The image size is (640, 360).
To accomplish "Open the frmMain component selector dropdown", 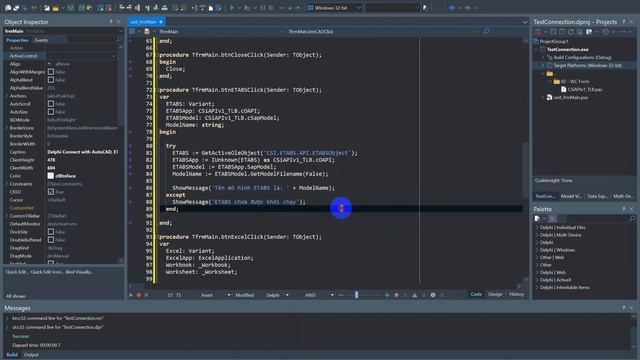I will (x=120, y=31).
